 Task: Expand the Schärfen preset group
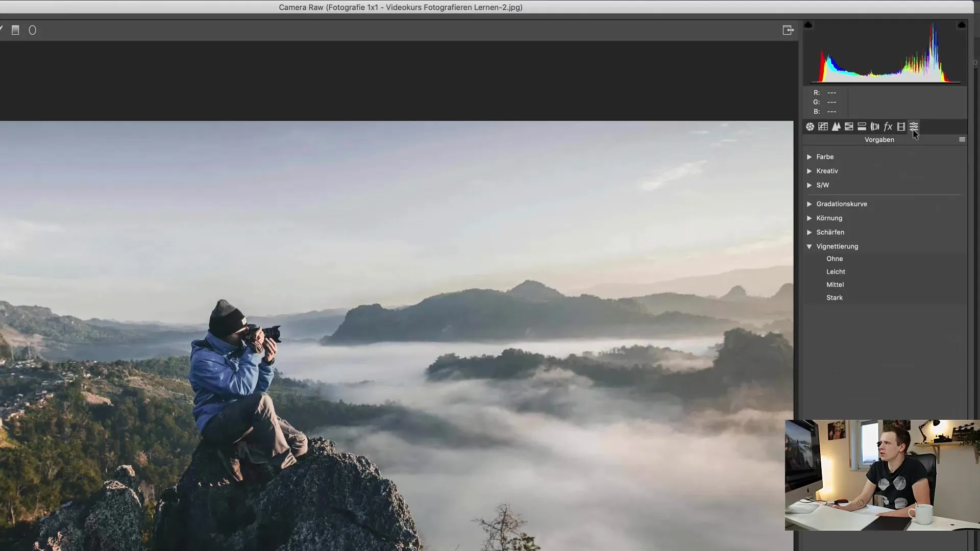click(809, 232)
